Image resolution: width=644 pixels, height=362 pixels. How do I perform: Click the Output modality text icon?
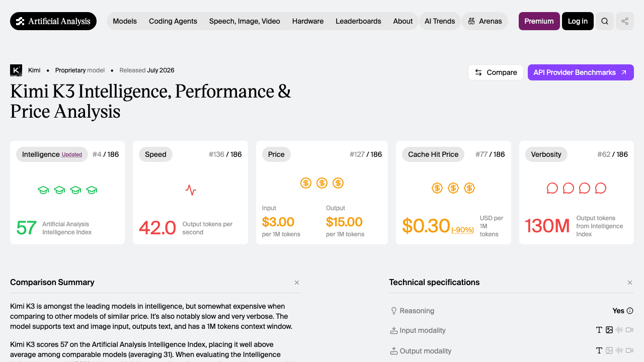coord(599,350)
